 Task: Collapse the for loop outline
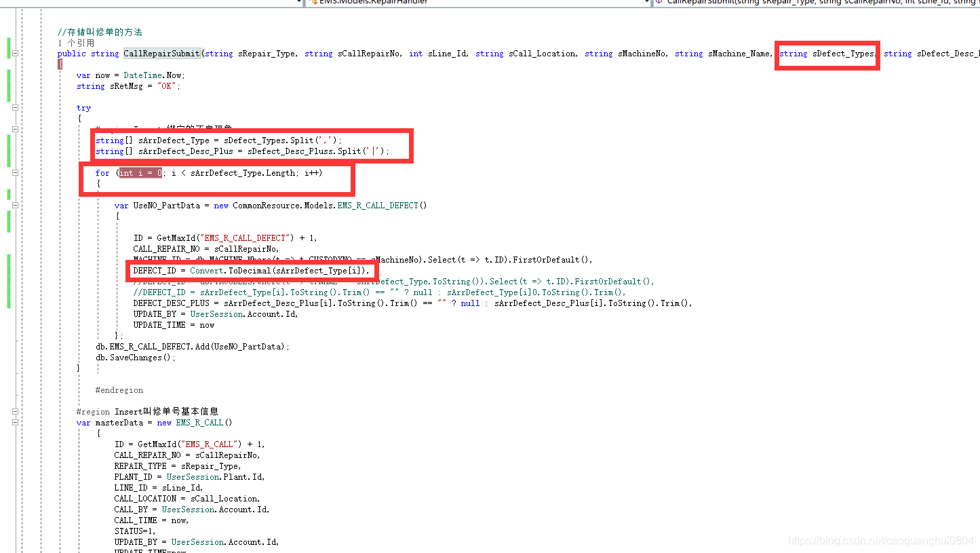tap(15, 173)
